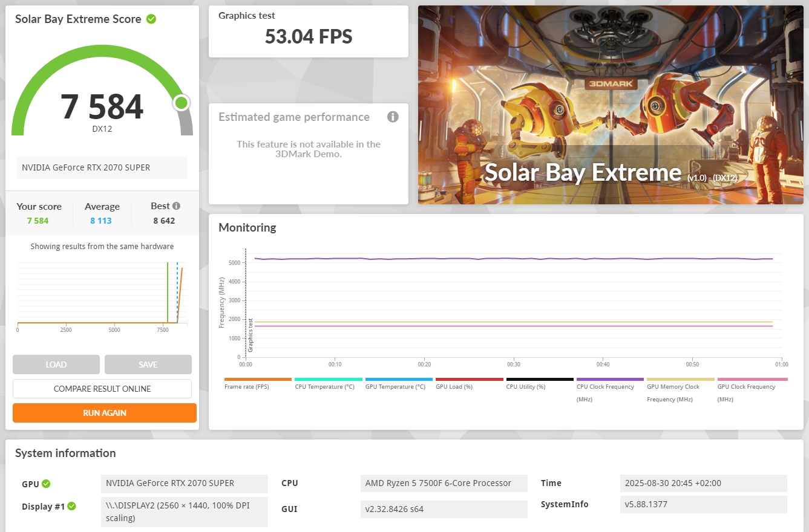Click the green check icon beside Display #1

(x=71, y=506)
